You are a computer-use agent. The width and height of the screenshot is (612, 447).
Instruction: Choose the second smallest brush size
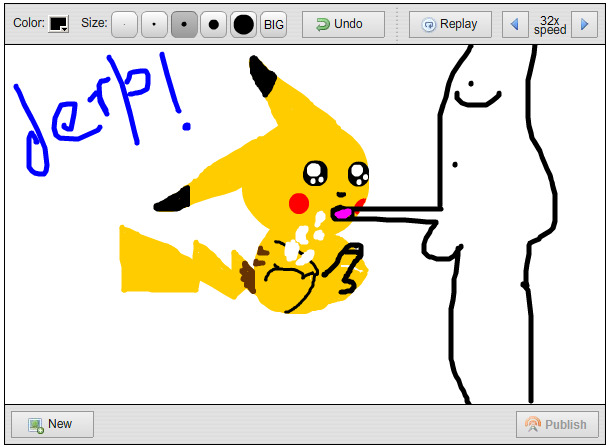(154, 24)
